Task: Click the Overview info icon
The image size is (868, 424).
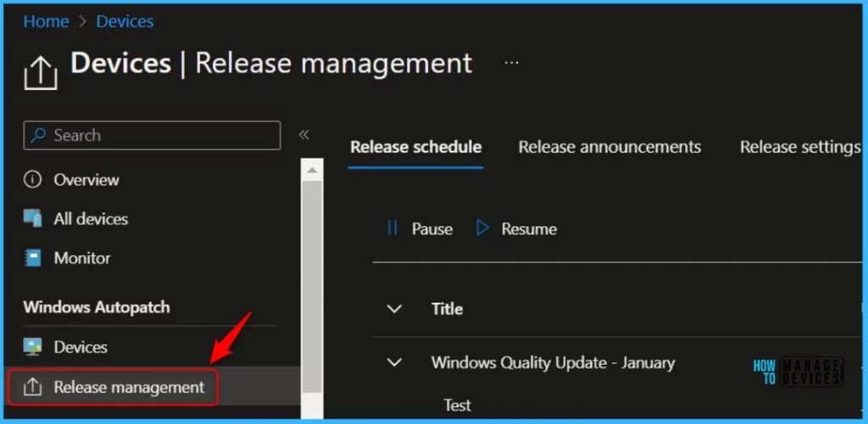Action: [x=33, y=180]
